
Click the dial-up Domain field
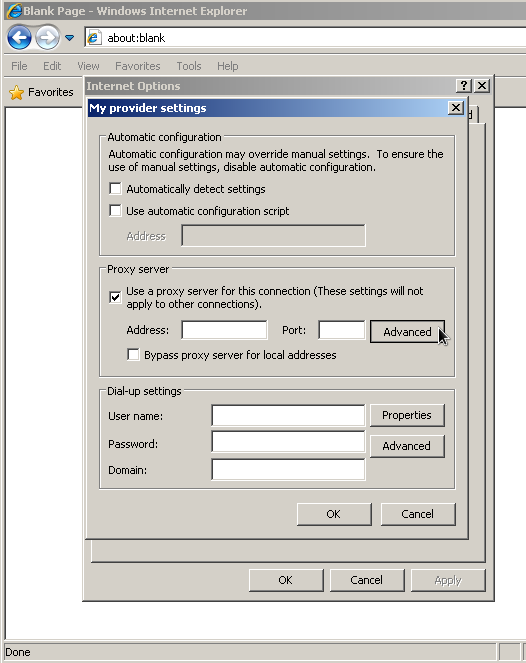coord(288,470)
